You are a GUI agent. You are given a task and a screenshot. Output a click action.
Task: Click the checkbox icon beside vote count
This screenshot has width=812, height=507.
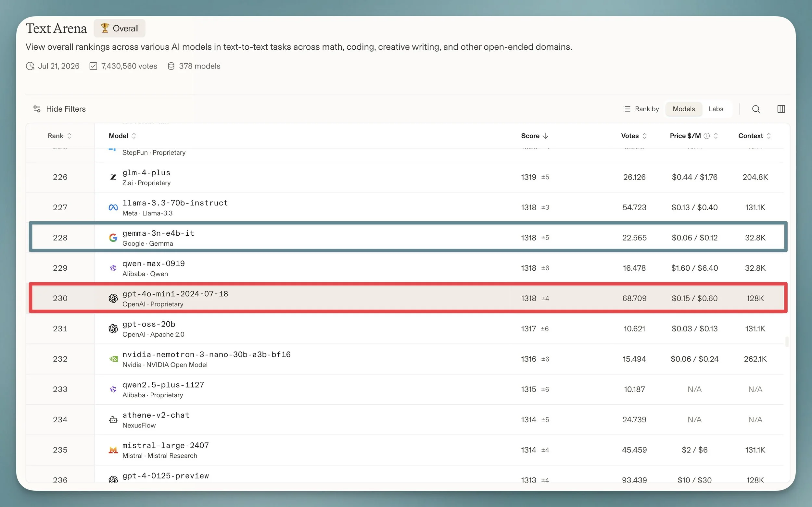pyautogui.click(x=93, y=66)
